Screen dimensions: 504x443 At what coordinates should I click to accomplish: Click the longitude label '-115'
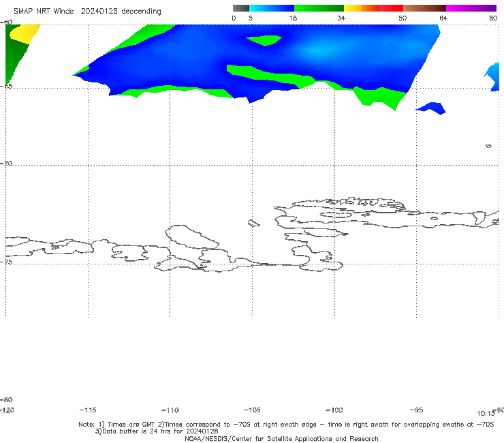[x=88, y=410]
